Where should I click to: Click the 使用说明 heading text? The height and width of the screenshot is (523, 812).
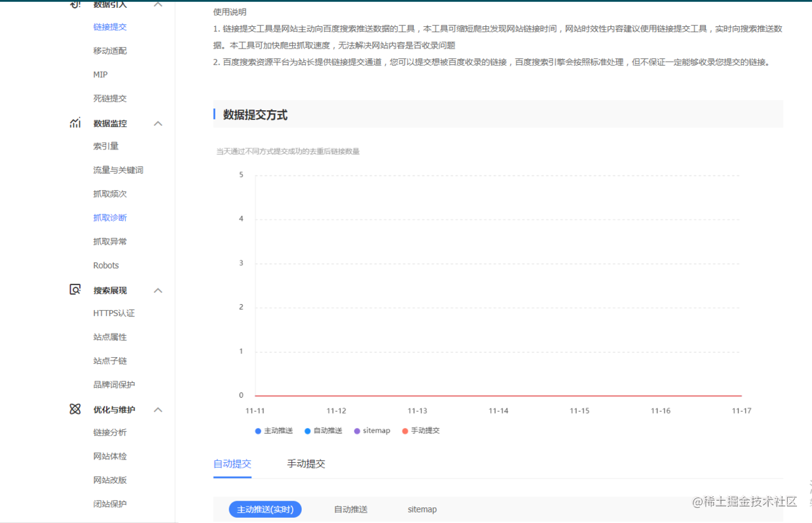(x=230, y=12)
